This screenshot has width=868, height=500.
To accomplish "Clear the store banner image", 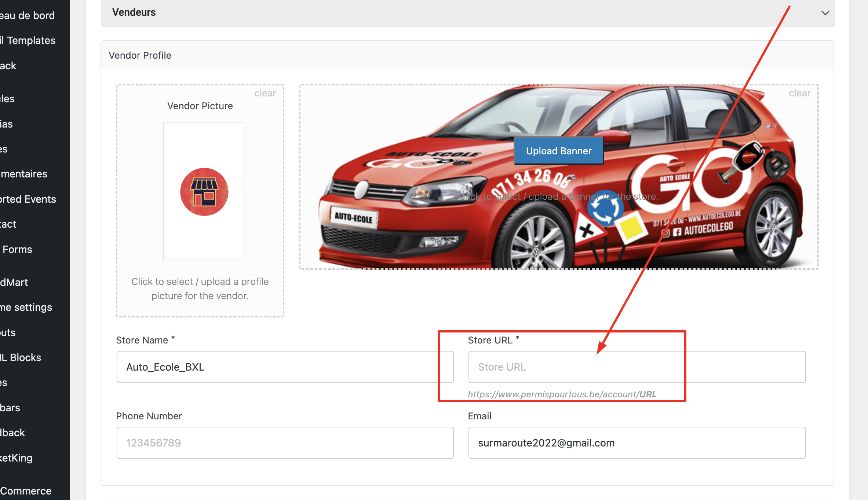I will pyautogui.click(x=800, y=93).
